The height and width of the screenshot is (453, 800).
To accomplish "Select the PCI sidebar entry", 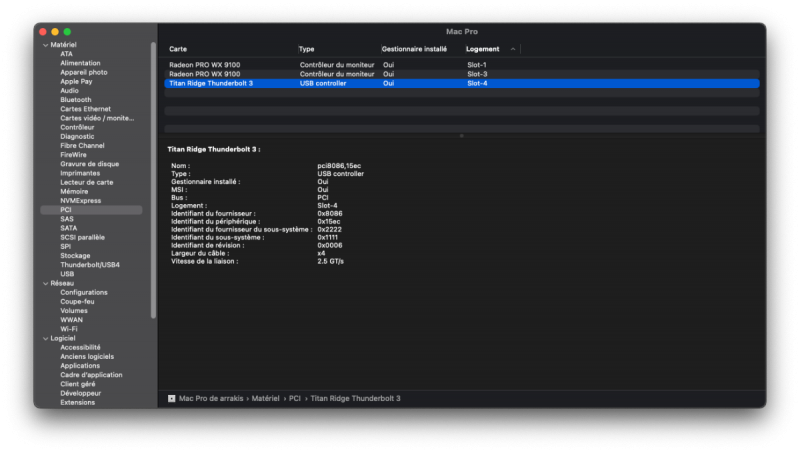I will pyautogui.click(x=91, y=210).
